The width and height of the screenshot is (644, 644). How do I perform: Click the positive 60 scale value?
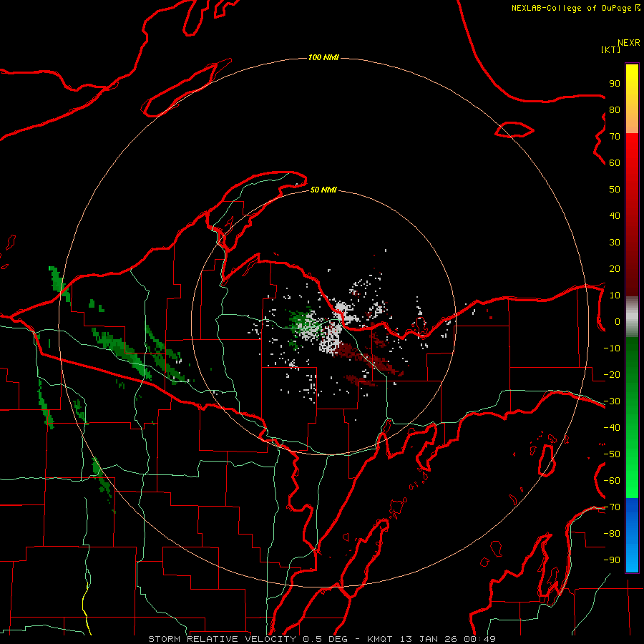click(x=615, y=163)
